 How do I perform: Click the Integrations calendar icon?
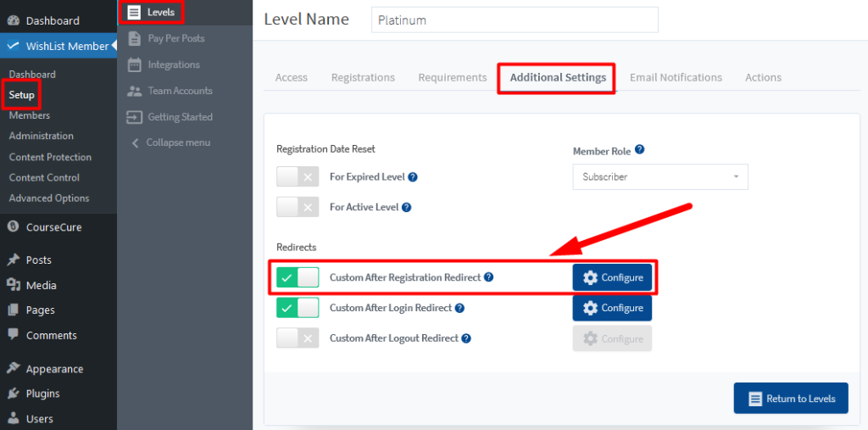pos(134,64)
